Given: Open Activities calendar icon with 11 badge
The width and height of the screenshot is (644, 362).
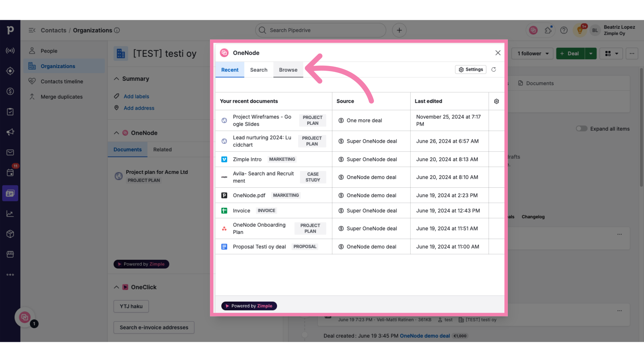Looking at the screenshot, I should (x=10, y=173).
